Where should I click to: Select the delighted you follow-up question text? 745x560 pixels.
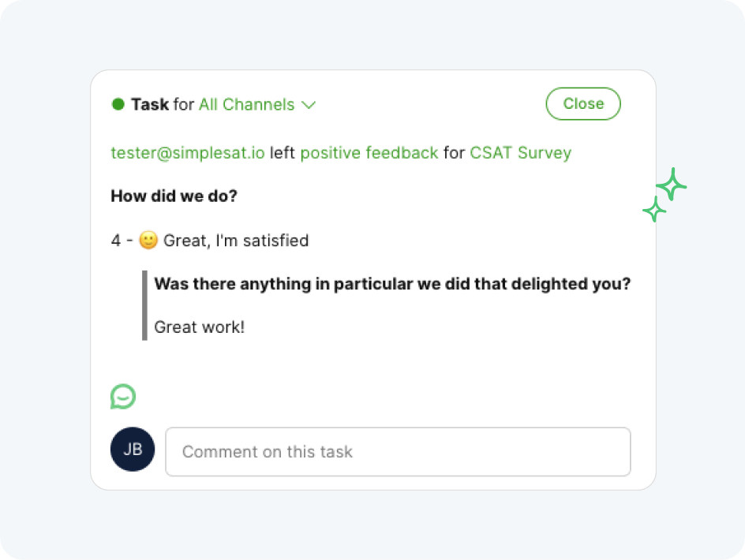[x=392, y=284]
